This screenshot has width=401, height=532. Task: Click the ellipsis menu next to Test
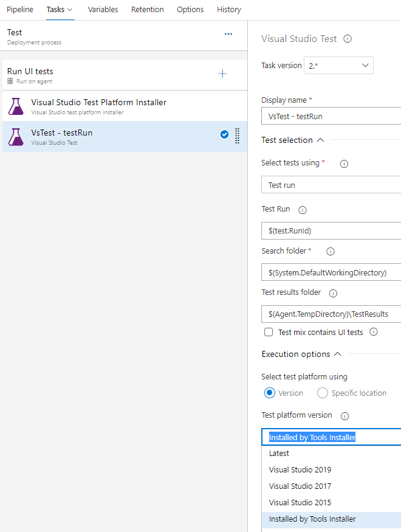[228, 34]
